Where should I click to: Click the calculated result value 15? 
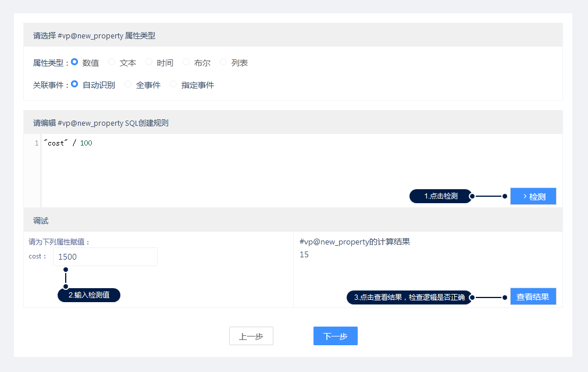pyautogui.click(x=304, y=255)
